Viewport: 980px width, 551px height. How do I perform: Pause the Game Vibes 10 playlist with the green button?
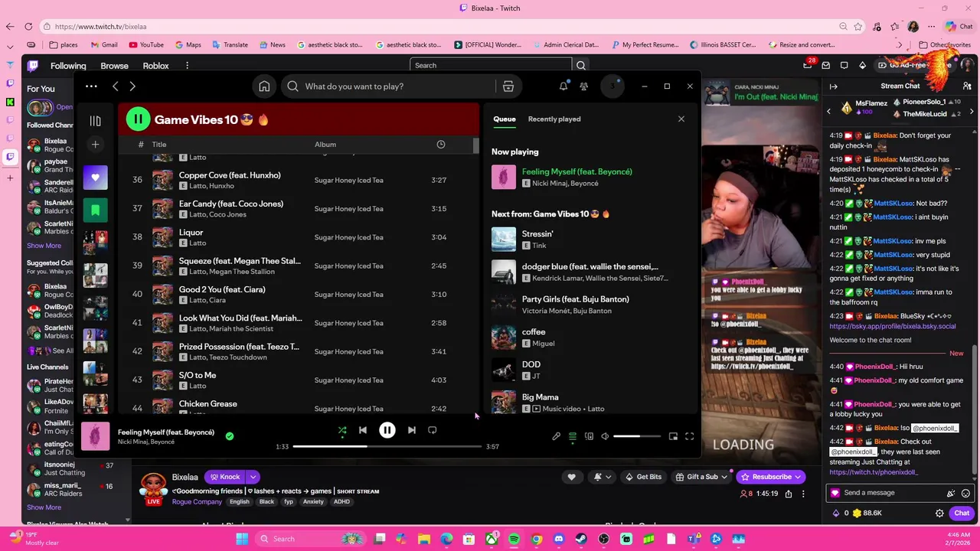coord(138,119)
